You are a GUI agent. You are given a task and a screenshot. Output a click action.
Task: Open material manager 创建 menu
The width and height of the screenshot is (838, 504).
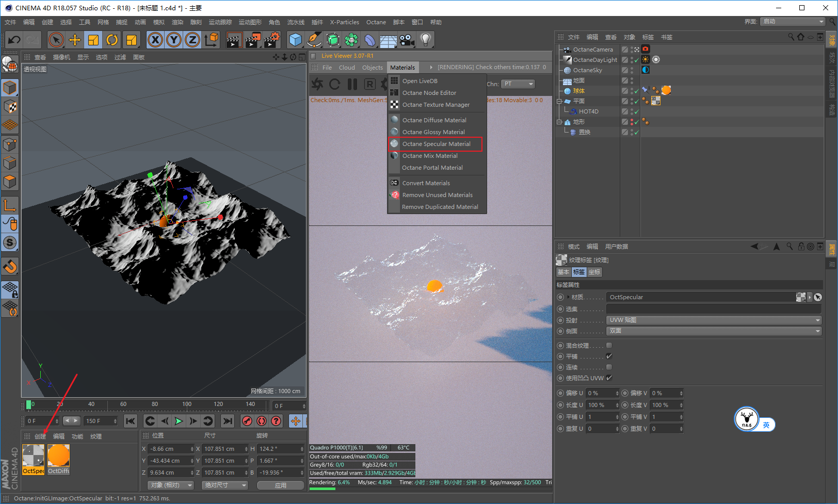(x=40, y=436)
